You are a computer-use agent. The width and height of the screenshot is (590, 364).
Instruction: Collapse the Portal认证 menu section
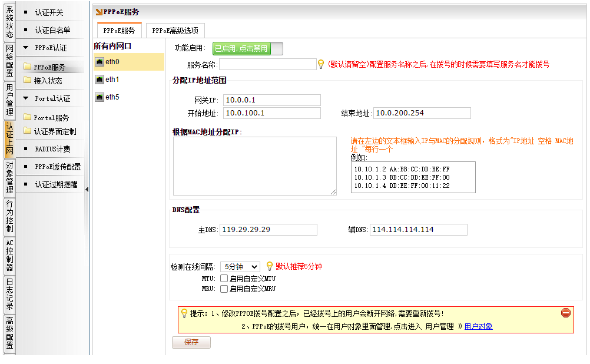click(x=26, y=98)
